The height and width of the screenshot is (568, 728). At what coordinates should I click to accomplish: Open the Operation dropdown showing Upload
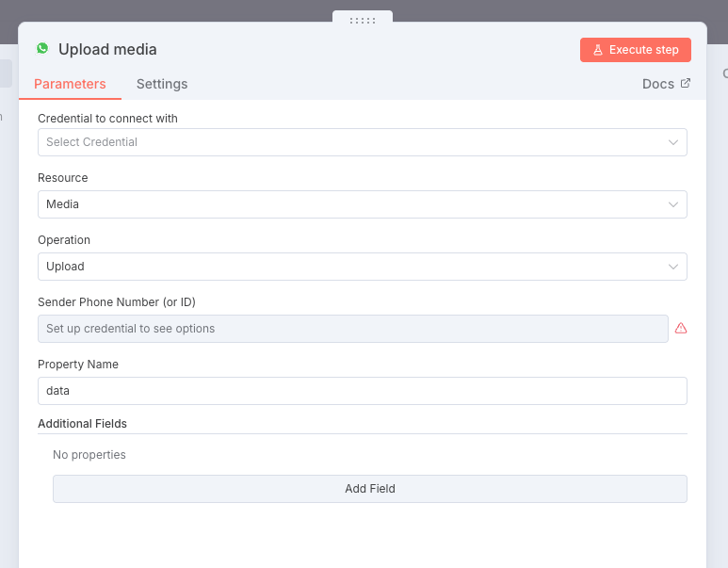point(363,267)
